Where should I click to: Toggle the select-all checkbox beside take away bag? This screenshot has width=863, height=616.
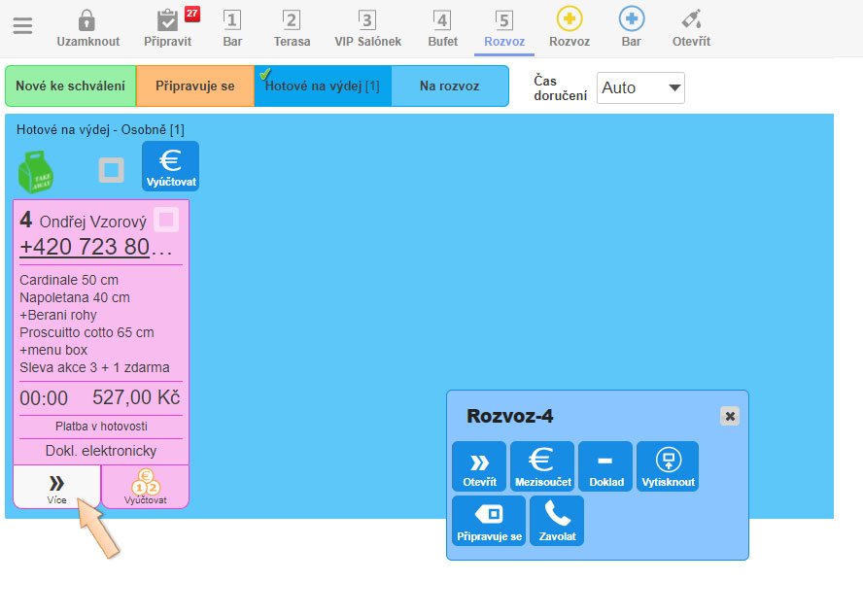[112, 170]
